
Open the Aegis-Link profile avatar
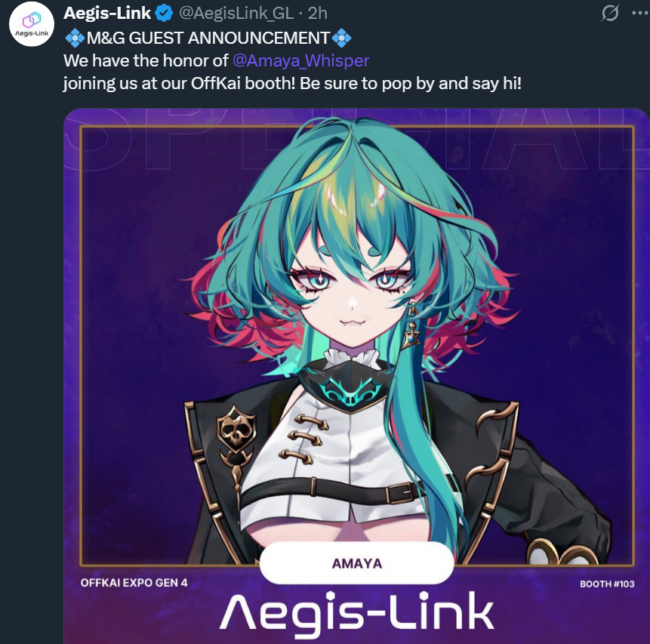[32, 23]
